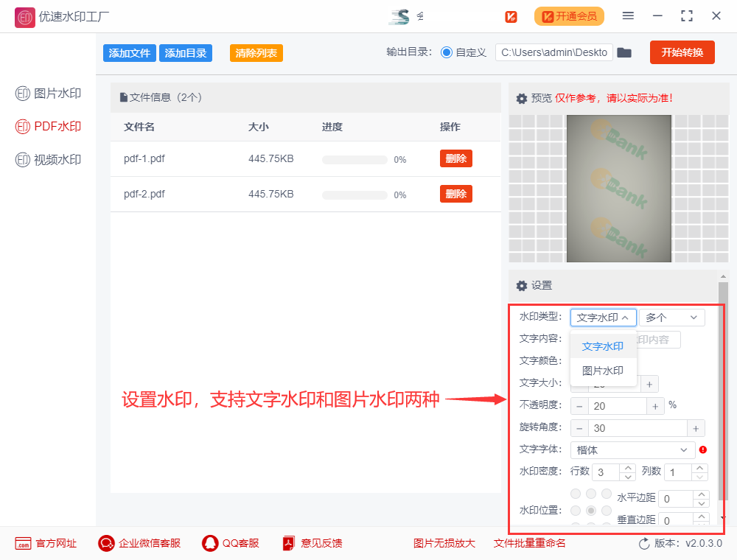
Task: Choose 图片水印 from dropdown list
Action: [603, 371]
